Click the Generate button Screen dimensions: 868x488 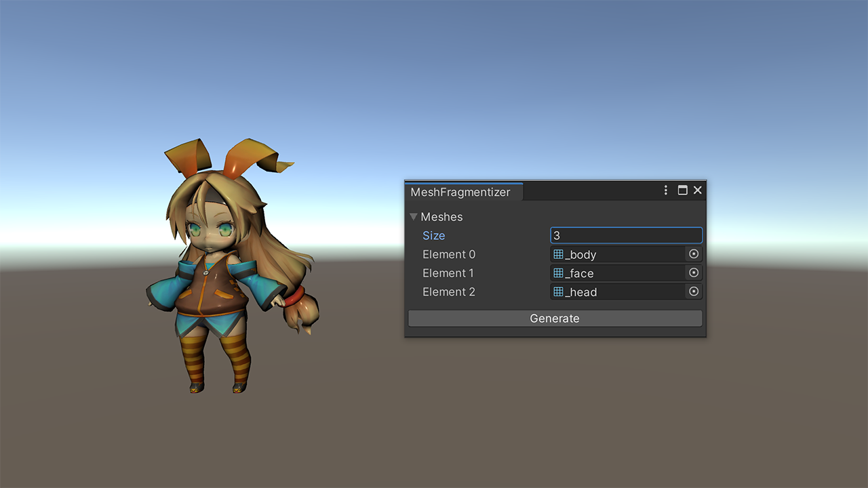tap(555, 319)
